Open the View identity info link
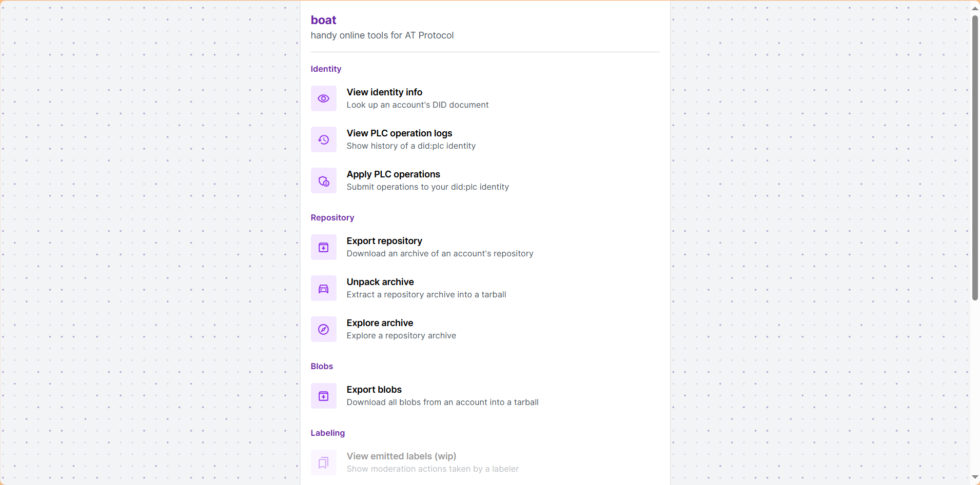This screenshot has height=485, width=980. tap(384, 92)
